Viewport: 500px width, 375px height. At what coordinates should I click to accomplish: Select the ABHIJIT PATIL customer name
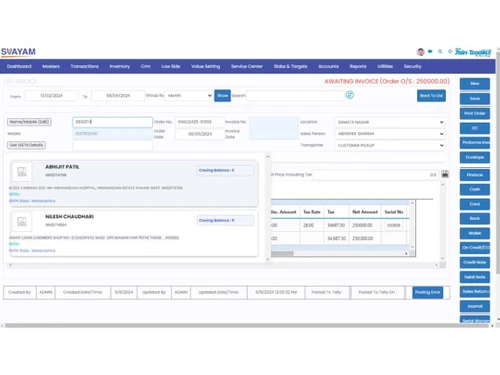pos(62,167)
